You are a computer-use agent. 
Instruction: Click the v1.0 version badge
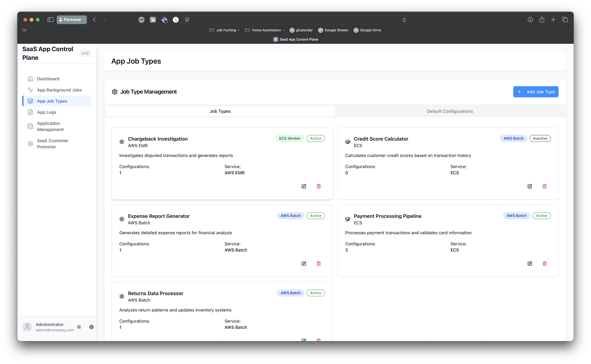tap(85, 53)
